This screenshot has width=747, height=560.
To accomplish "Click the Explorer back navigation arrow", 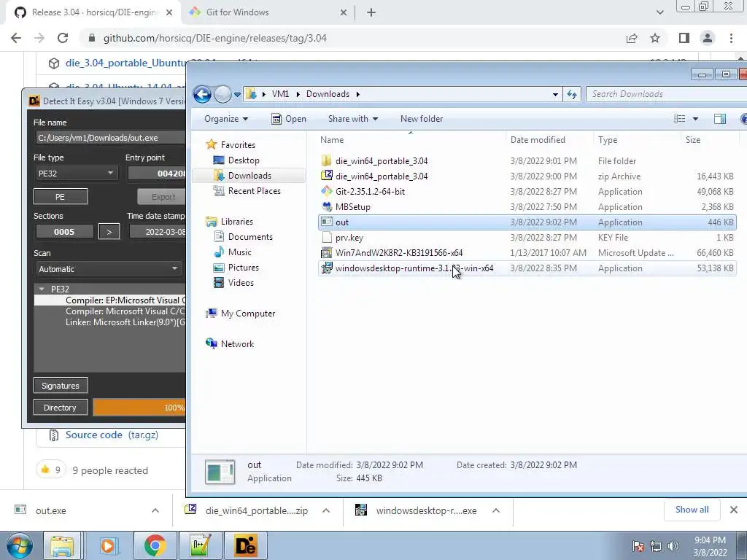I will (202, 94).
